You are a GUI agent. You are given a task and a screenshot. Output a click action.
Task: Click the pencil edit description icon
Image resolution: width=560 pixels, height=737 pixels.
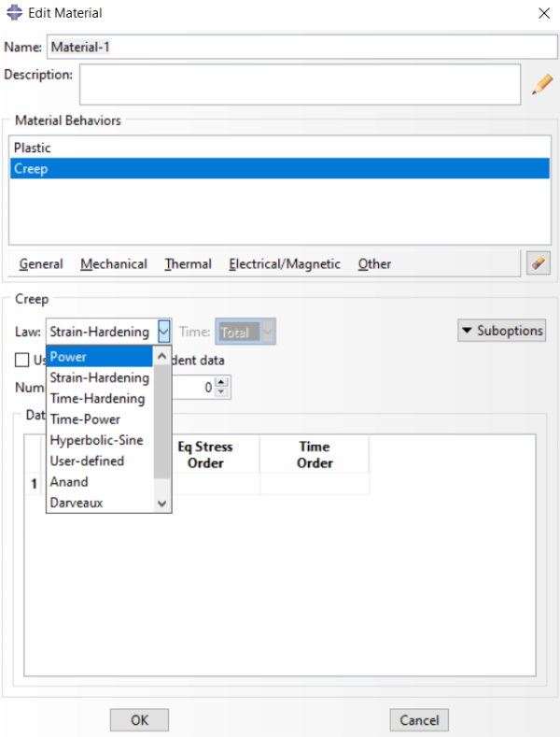[x=542, y=84]
